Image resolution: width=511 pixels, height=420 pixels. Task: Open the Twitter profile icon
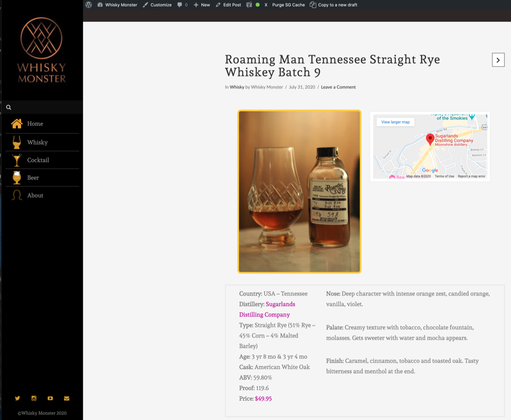[x=17, y=398]
